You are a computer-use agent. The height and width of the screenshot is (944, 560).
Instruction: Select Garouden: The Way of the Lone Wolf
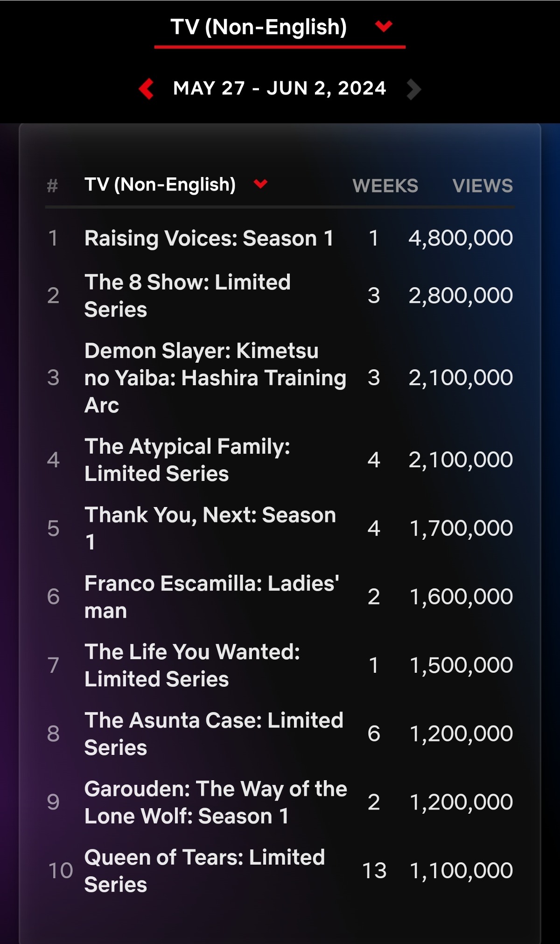[x=216, y=802]
